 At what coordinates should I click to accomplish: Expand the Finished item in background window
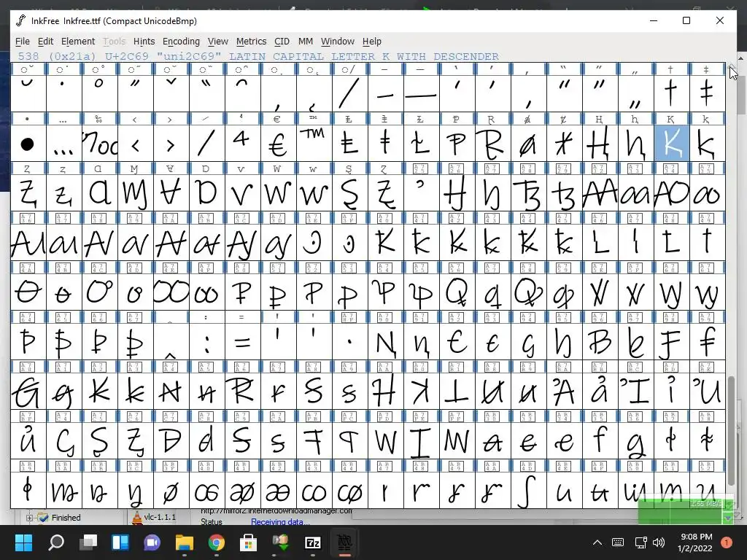coord(29,518)
